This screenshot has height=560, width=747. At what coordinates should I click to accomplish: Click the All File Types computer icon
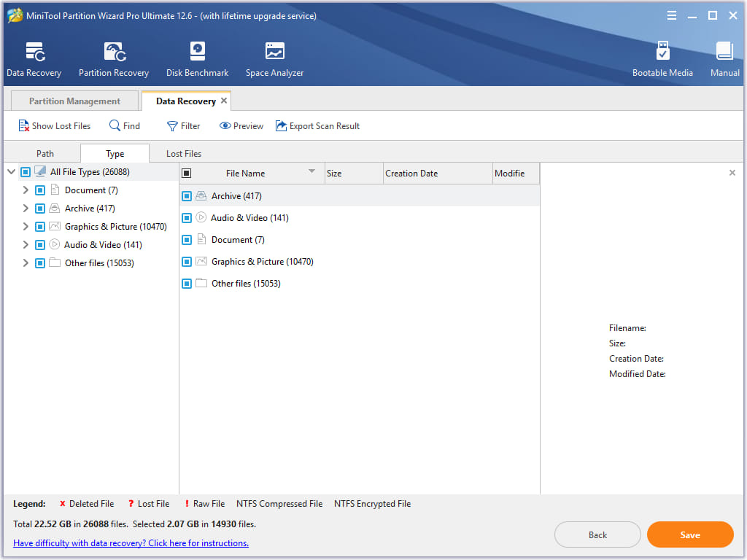click(x=41, y=171)
